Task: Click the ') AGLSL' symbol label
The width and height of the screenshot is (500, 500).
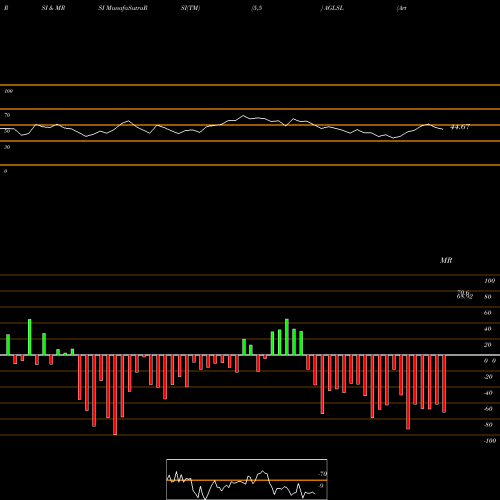Action: click(332, 8)
